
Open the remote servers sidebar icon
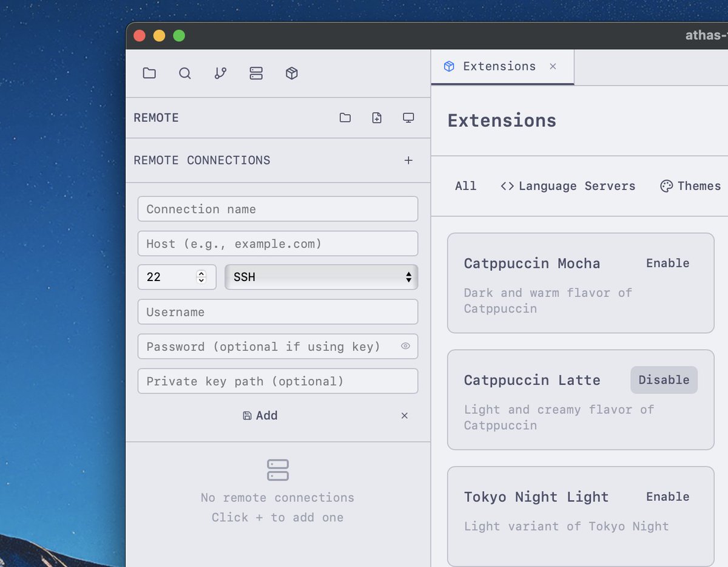click(x=256, y=73)
